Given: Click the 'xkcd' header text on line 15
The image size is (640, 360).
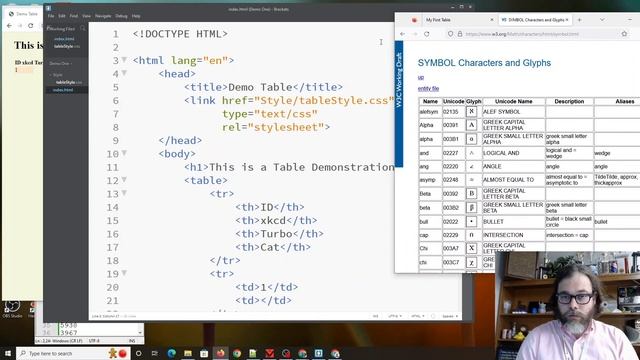Looking at the screenshot, I should (x=273, y=220).
